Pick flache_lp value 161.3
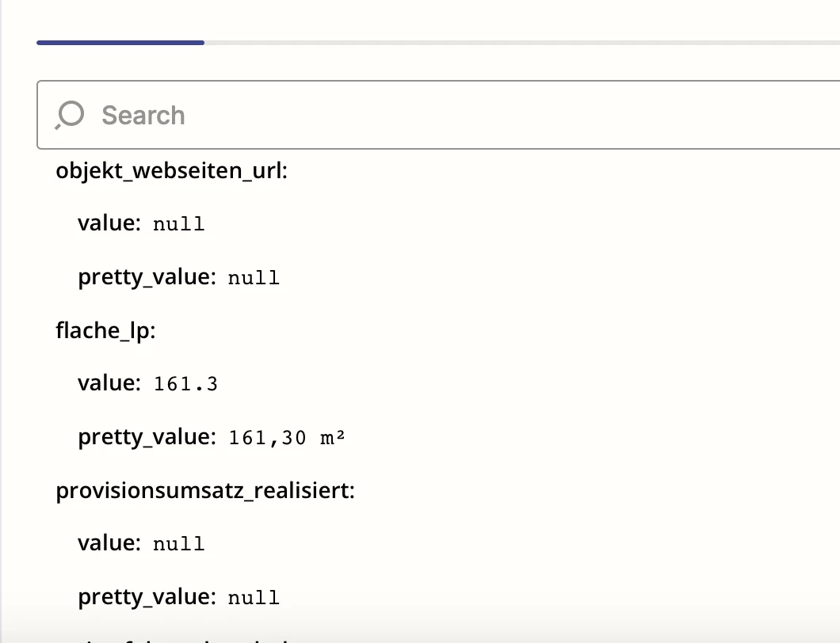Image resolution: width=840 pixels, height=643 pixels. [148, 383]
